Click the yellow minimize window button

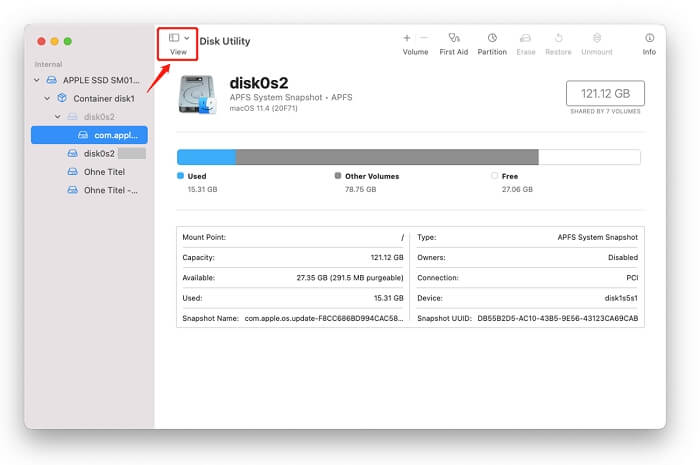pos(54,41)
